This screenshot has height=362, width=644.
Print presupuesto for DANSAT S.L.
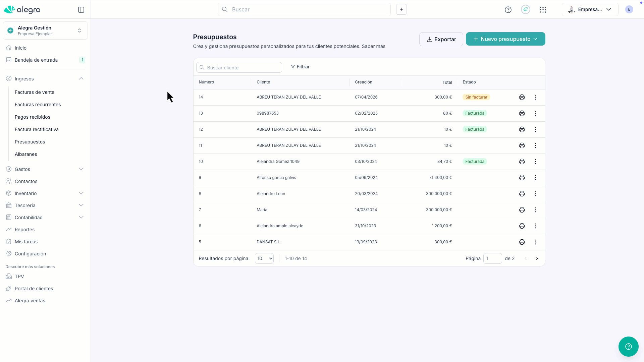pos(522,242)
